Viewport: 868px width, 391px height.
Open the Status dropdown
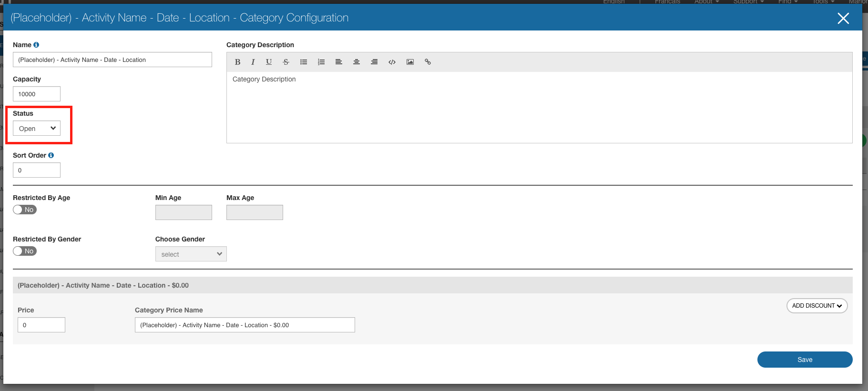click(37, 128)
